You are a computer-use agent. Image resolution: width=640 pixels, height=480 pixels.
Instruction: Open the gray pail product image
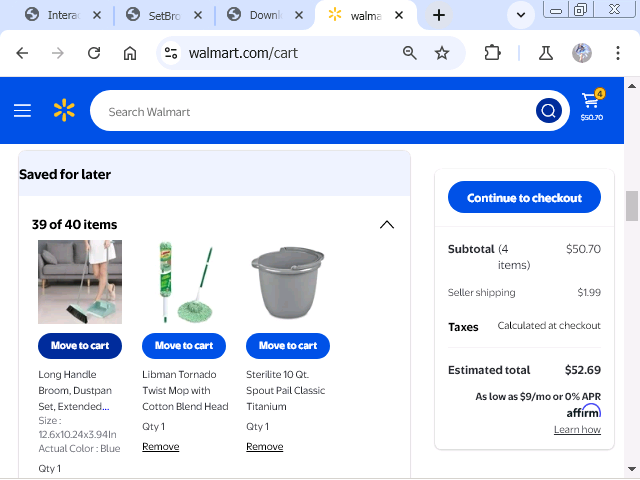(288, 282)
